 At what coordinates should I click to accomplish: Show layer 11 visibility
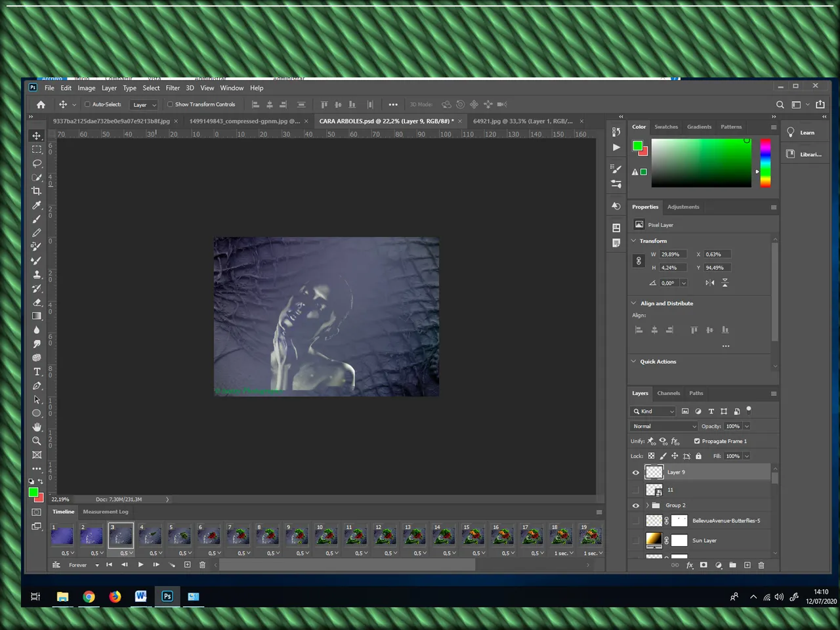635,490
